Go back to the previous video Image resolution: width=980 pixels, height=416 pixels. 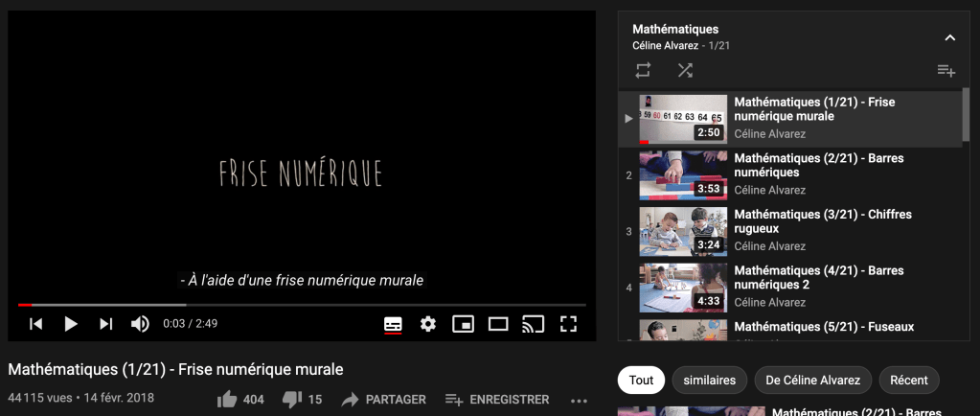pos(36,324)
